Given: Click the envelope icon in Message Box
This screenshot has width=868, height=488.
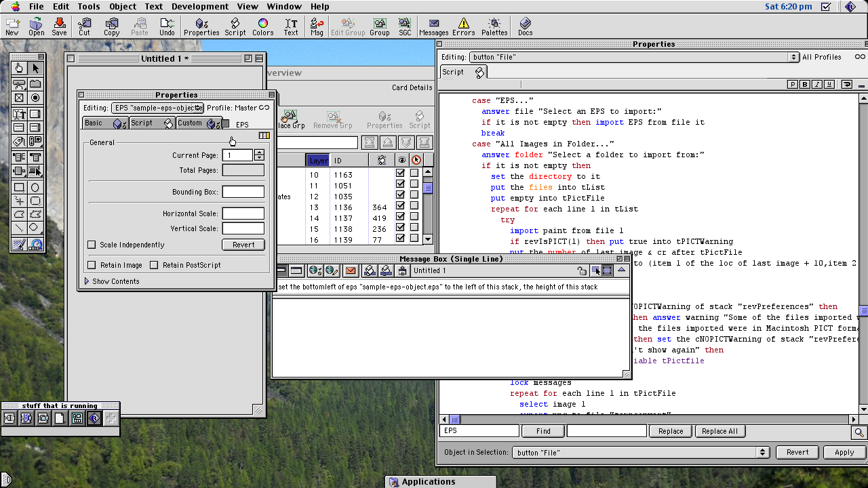Looking at the screenshot, I should point(351,270).
